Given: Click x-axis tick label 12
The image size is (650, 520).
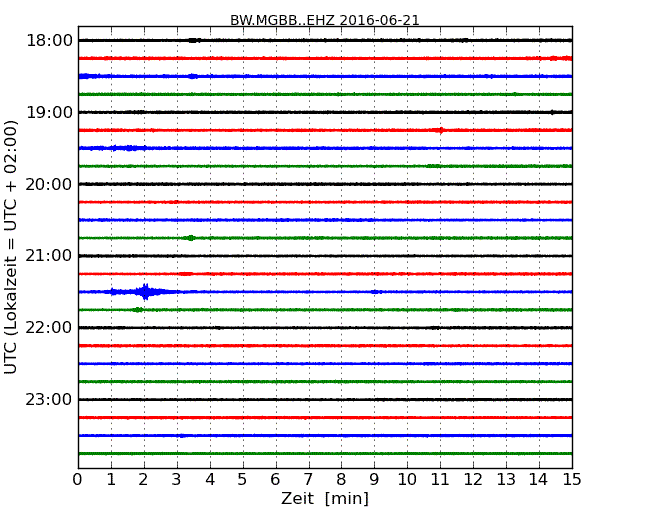Looking at the screenshot, I should [x=473, y=480].
